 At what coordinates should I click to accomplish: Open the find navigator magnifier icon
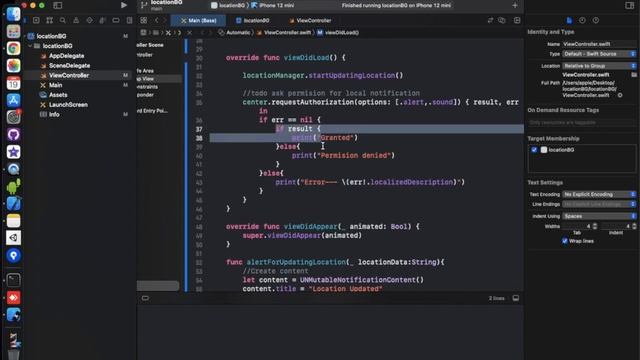(62, 20)
